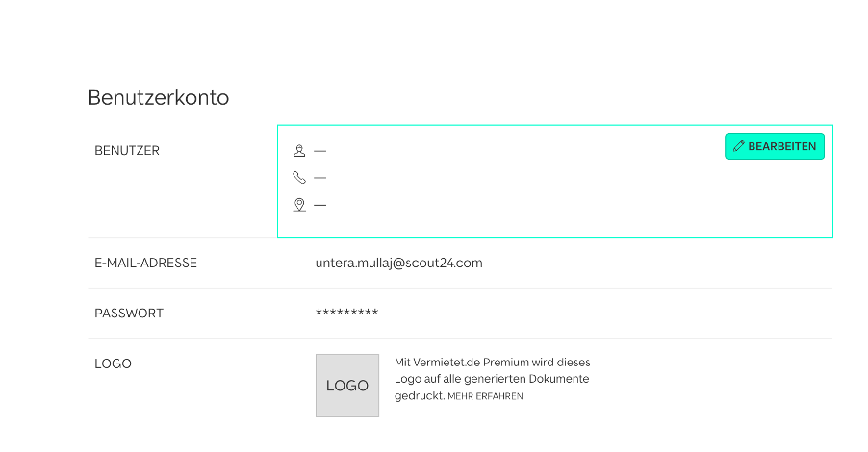868x452 pixels.
Task: Click the phone handset icon
Action: pos(299,178)
